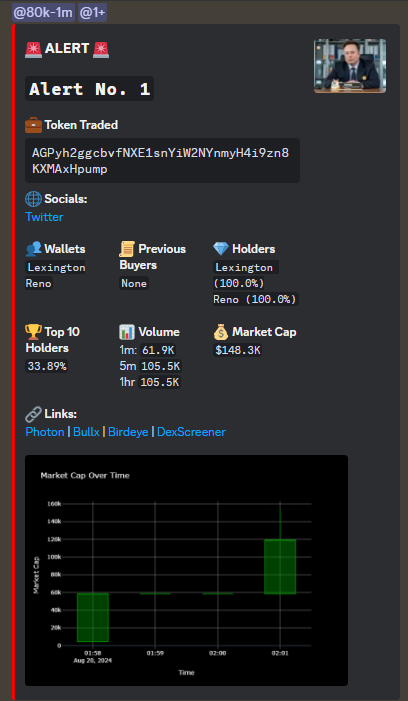Open the DexScreener link
Image resolution: width=408 pixels, height=701 pixels.
(191, 432)
